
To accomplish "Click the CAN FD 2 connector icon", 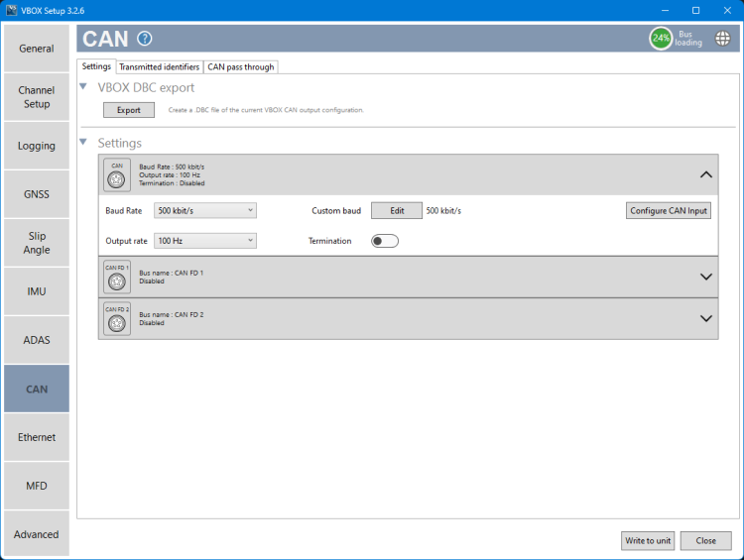I will pos(117,318).
